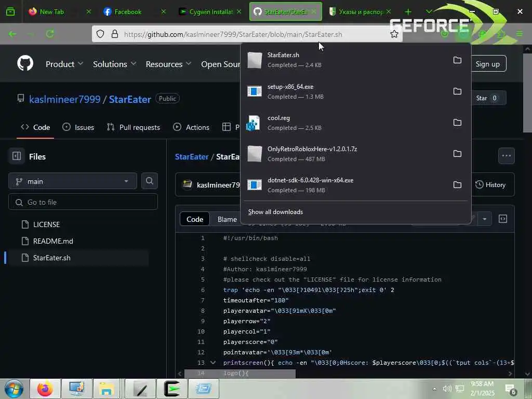Open Cygwin terminal taskbar icon
532x399 pixels.
click(x=172, y=389)
